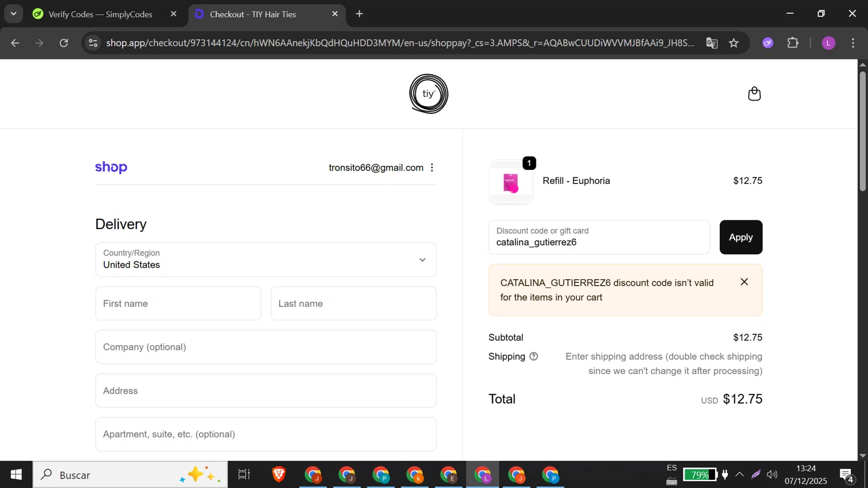
Task: Click the Apartment, suite, etc. field
Action: click(266, 434)
